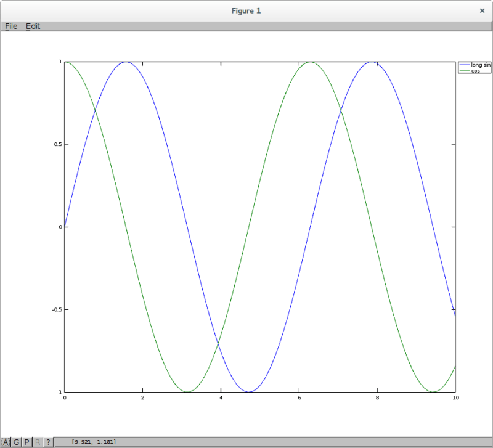Viewport: 493px width, 448px height.
Task: Click the blue sine curve peak
Action: click(126, 62)
